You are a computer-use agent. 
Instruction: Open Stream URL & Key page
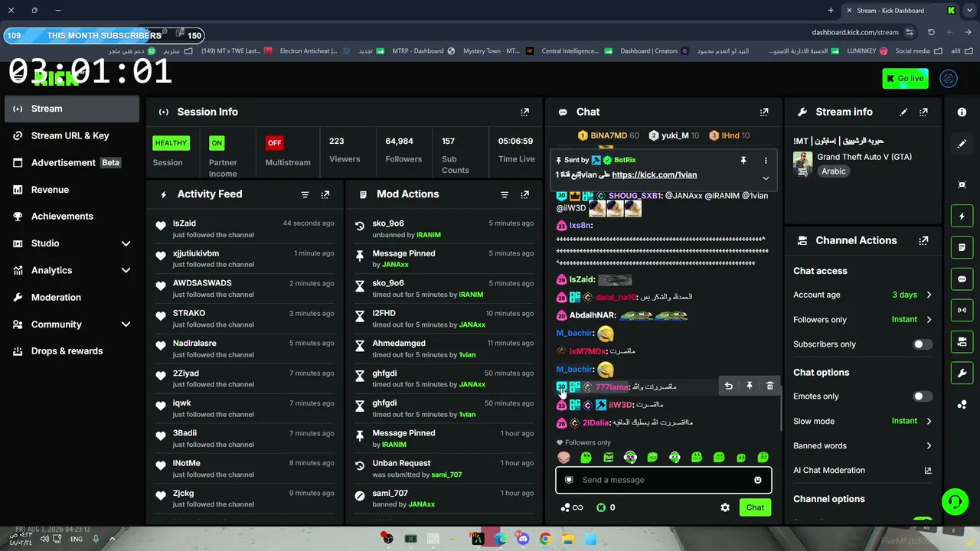[72, 135]
